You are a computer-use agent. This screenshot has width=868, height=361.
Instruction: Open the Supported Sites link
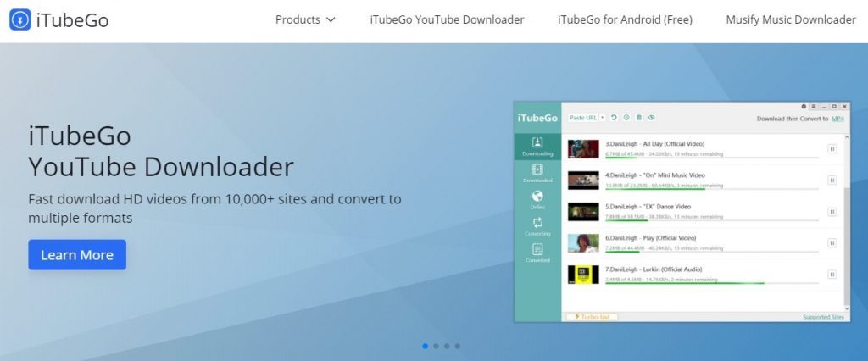click(824, 317)
